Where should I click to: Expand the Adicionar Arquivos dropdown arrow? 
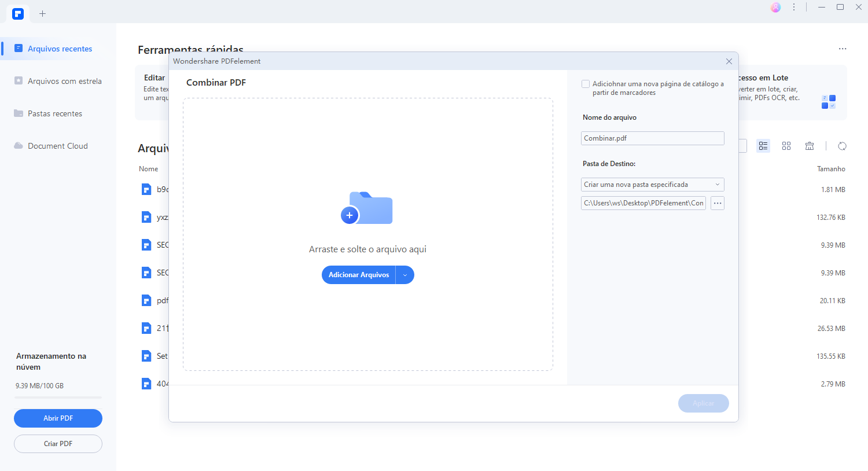coord(404,275)
